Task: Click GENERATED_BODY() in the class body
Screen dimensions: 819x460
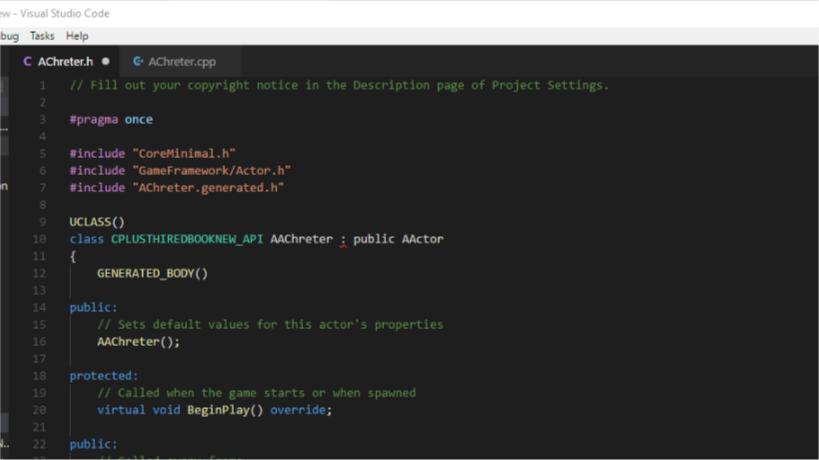Action: pos(152,273)
